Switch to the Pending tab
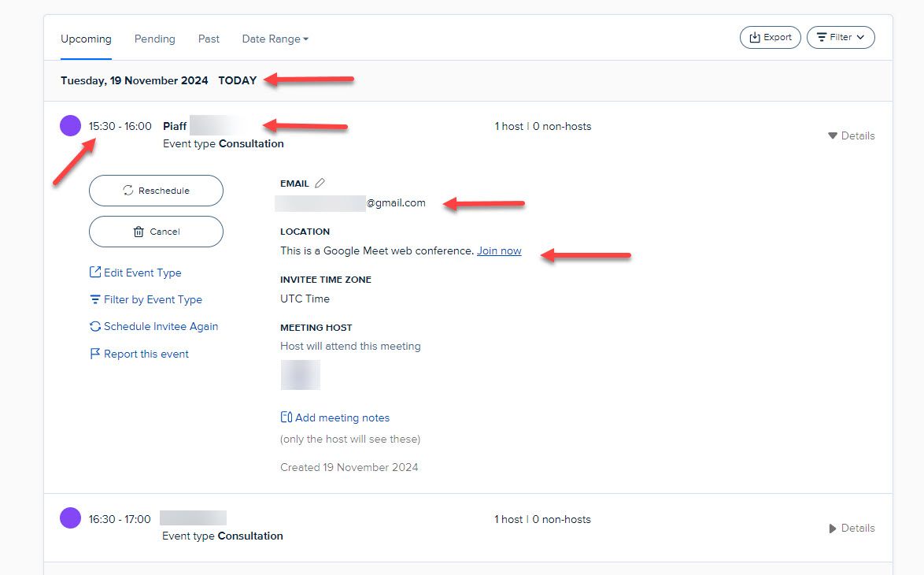 pyautogui.click(x=154, y=39)
